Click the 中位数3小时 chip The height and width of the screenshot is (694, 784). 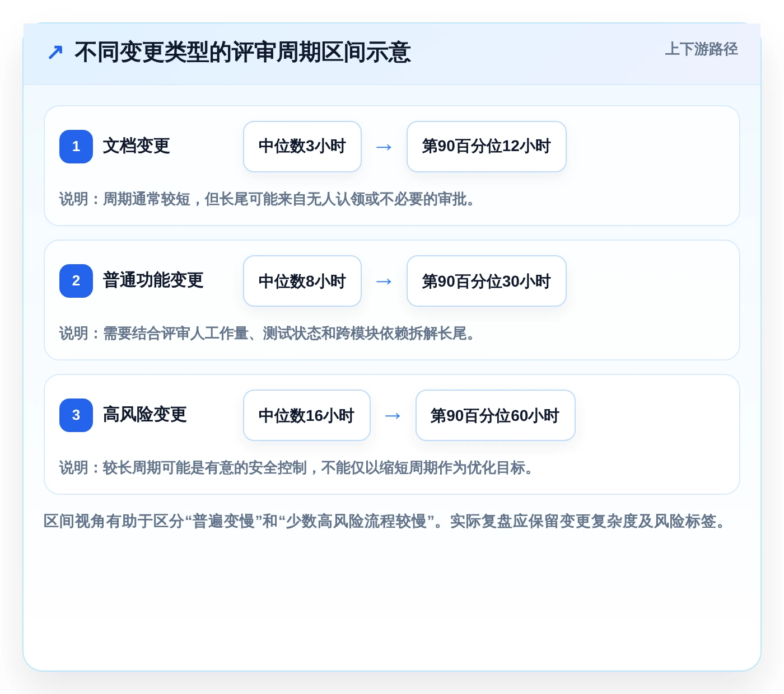tap(302, 147)
